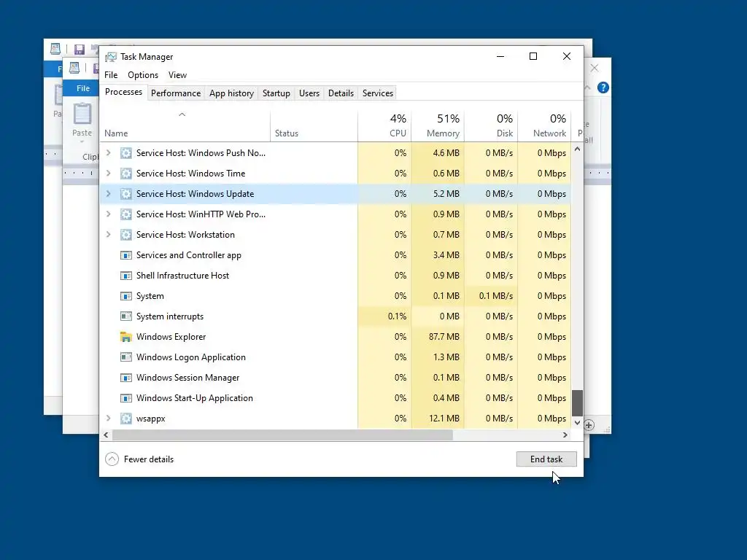Click the gear icon beside Service Host: Windows Time

coord(125,174)
